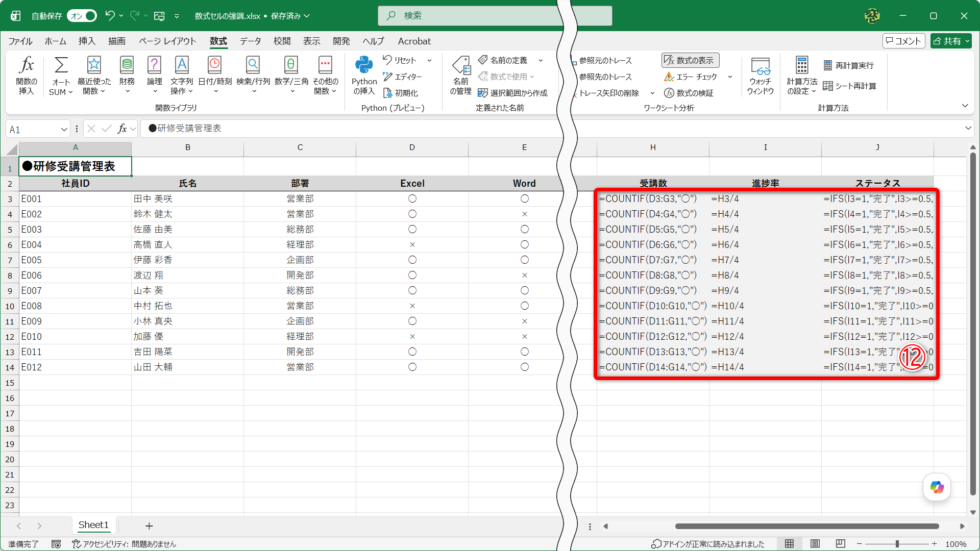Open the Insert Function (関数の挿入) icon
980x551 pixels.
click(x=27, y=76)
